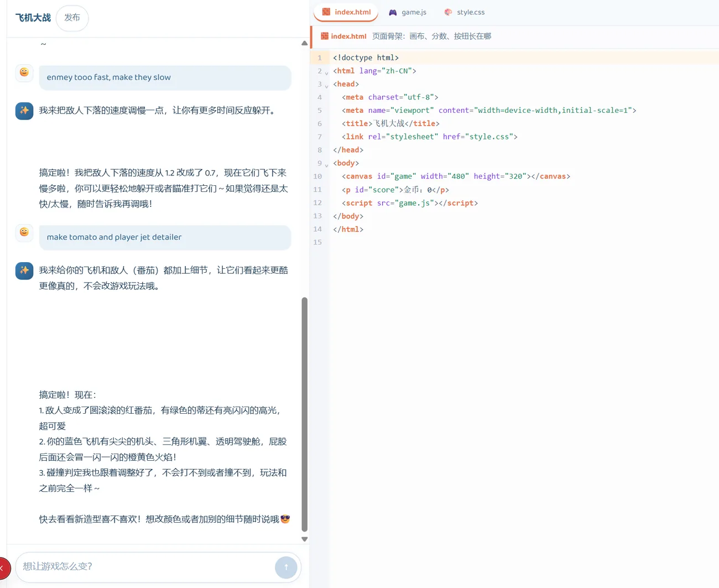Screen dimensions: 719x588
Task: Click the message 'enmey tooo fast, make they slow'
Action: click(x=165, y=77)
